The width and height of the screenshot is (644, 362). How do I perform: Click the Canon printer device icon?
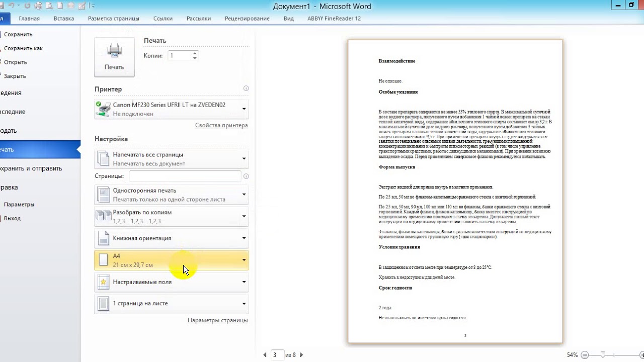[104, 109]
